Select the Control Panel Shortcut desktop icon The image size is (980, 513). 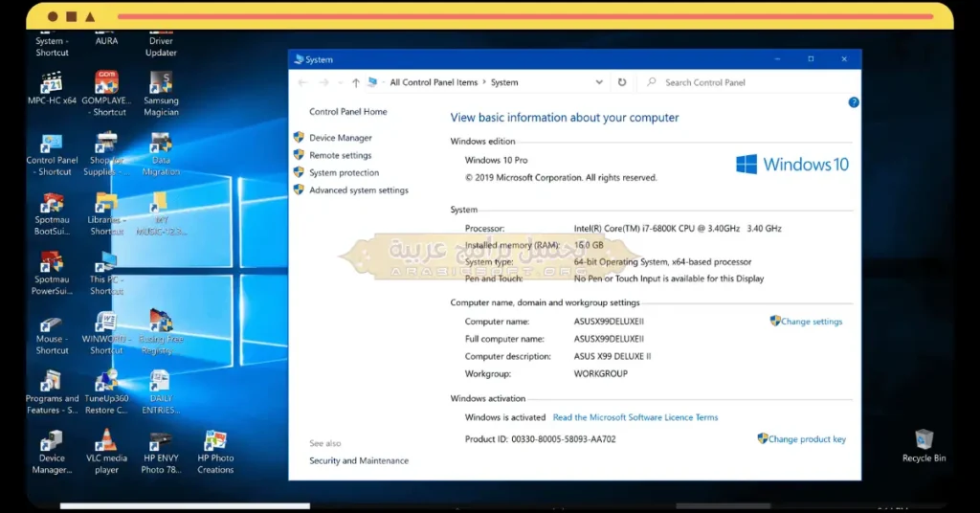pyautogui.click(x=52, y=154)
